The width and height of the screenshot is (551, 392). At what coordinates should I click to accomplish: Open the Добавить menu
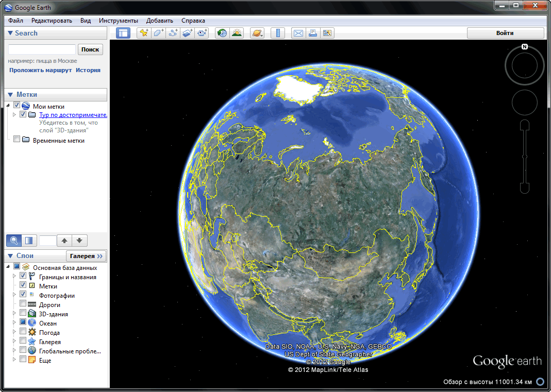(x=160, y=21)
